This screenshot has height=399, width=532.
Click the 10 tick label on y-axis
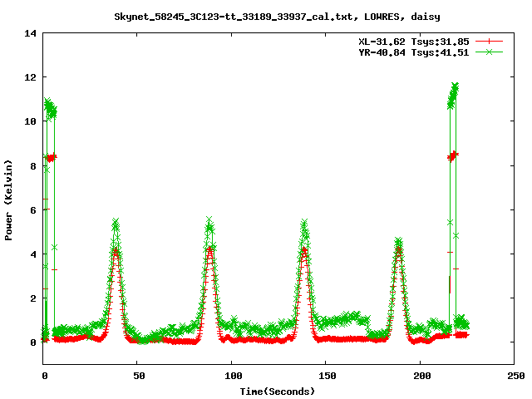tap(31, 121)
